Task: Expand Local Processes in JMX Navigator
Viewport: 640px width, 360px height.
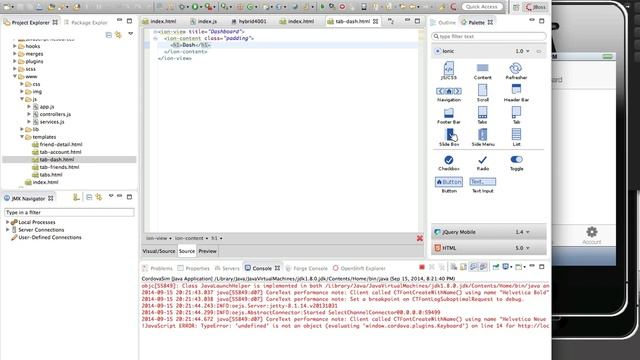Action: [7, 222]
